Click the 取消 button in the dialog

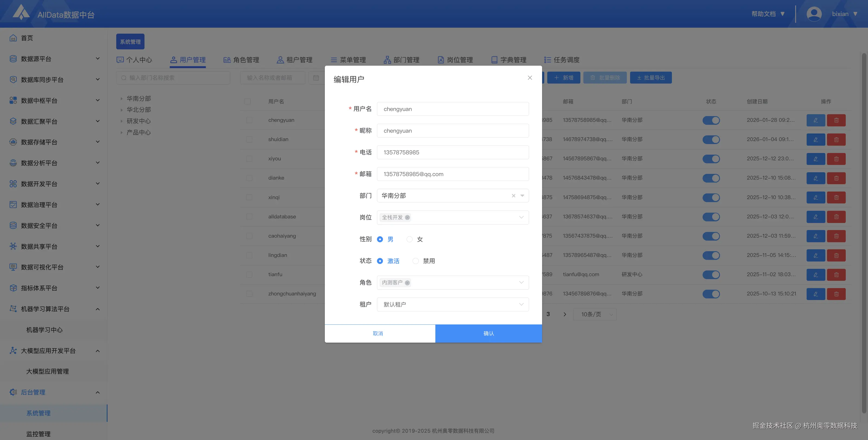click(378, 333)
